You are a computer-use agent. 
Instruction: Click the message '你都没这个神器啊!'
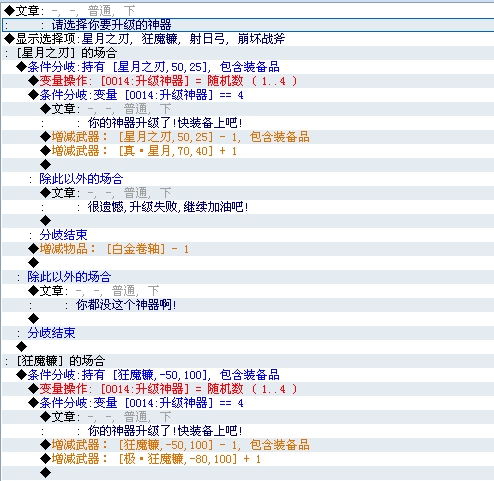[126, 305]
